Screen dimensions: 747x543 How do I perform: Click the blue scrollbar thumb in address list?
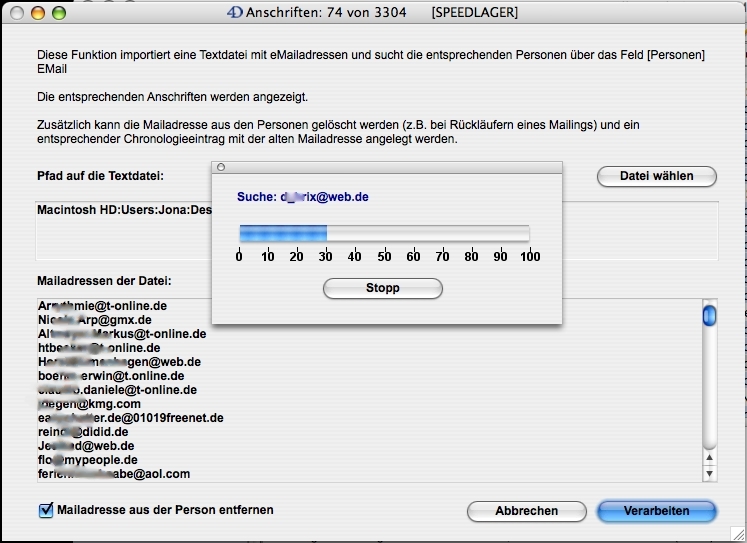(709, 316)
